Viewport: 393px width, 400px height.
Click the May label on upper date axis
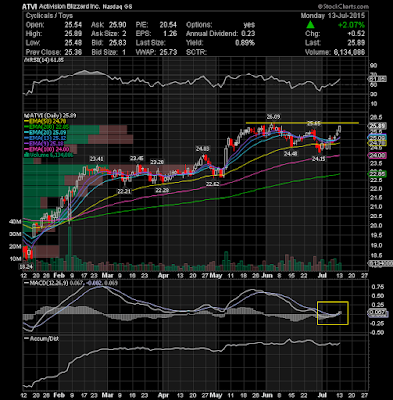pyautogui.click(x=216, y=276)
